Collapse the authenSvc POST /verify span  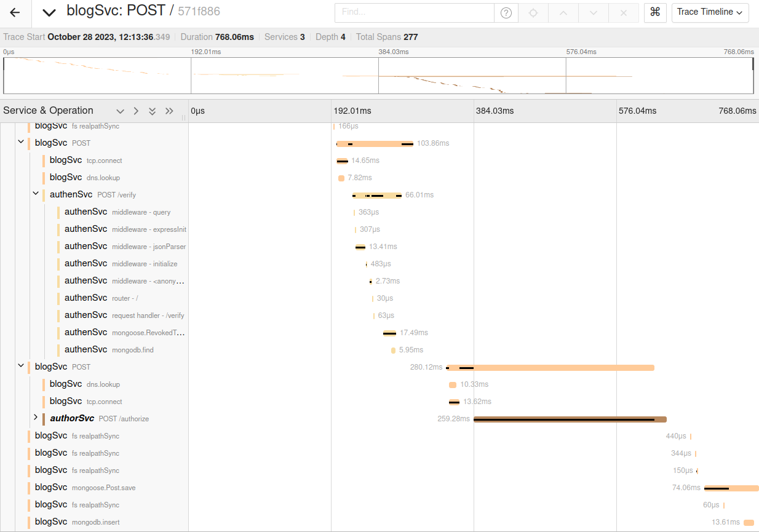click(36, 194)
